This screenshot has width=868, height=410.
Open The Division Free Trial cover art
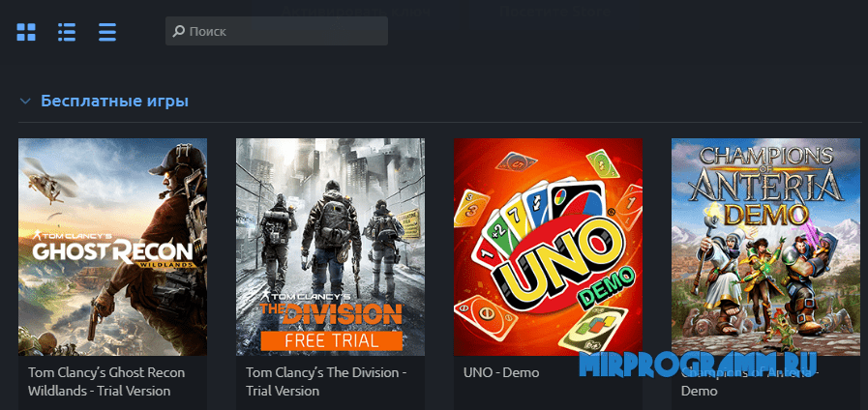pyautogui.click(x=331, y=247)
